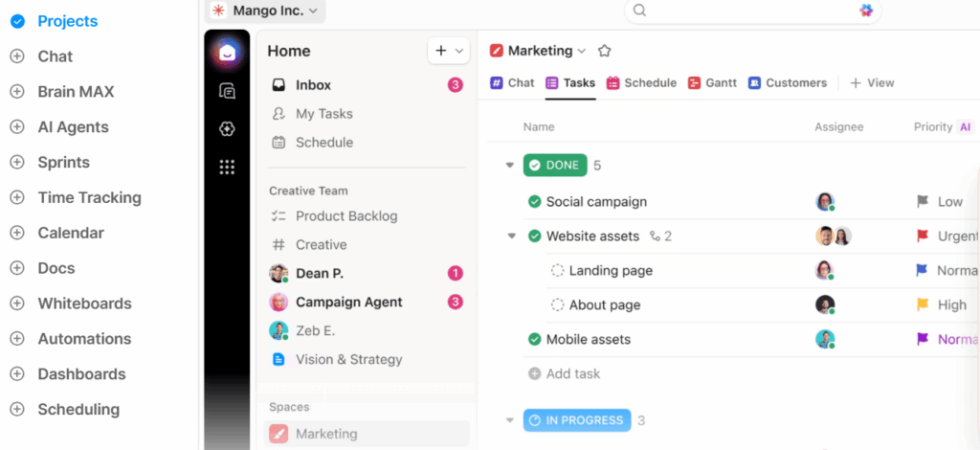
Task: Click the Website assets assignee avatars
Action: click(834, 236)
